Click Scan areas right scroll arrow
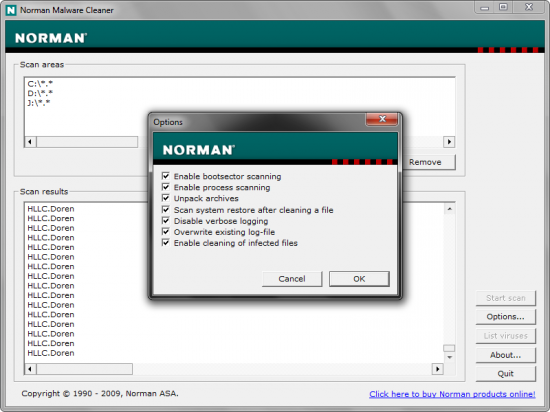550x412 pixels. (x=449, y=142)
